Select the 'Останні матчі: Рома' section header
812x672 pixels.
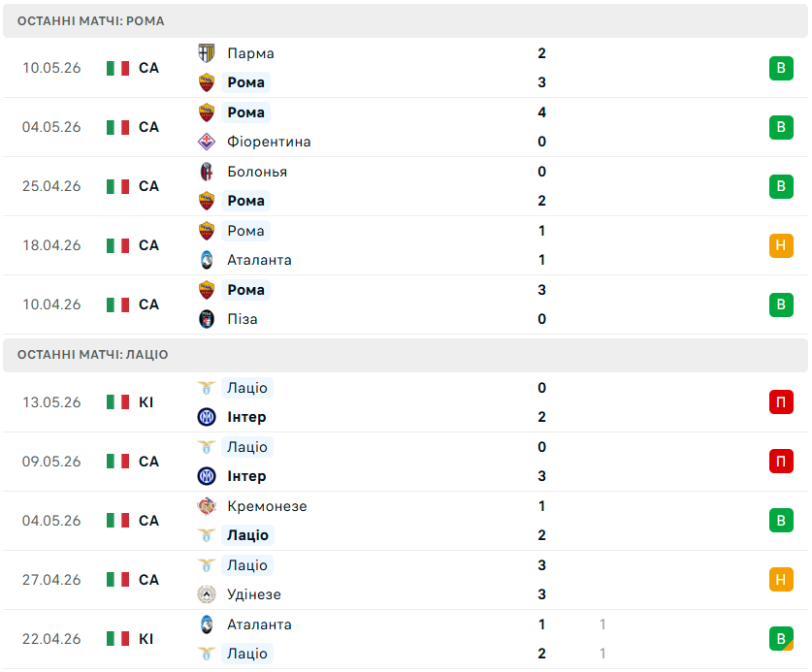pyautogui.click(x=406, y=21)
